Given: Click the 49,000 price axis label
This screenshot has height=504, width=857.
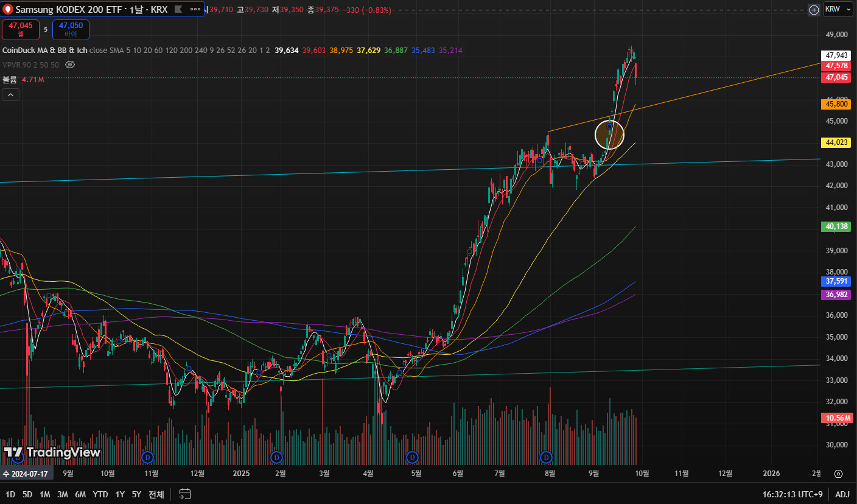Looking at the screenshot, I should click(837, 35).
